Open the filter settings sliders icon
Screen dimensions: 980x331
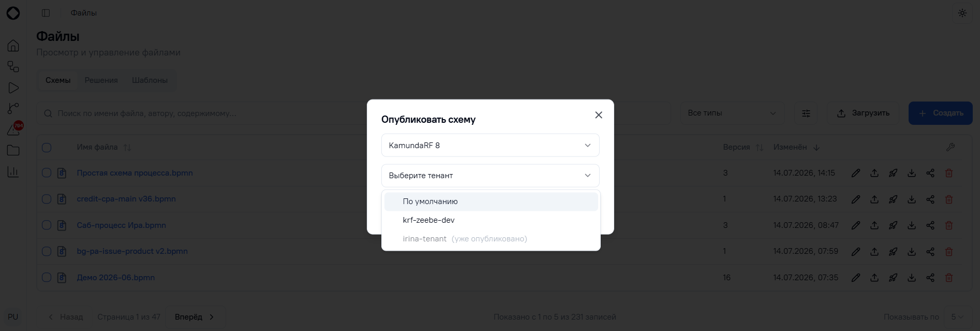806,113
